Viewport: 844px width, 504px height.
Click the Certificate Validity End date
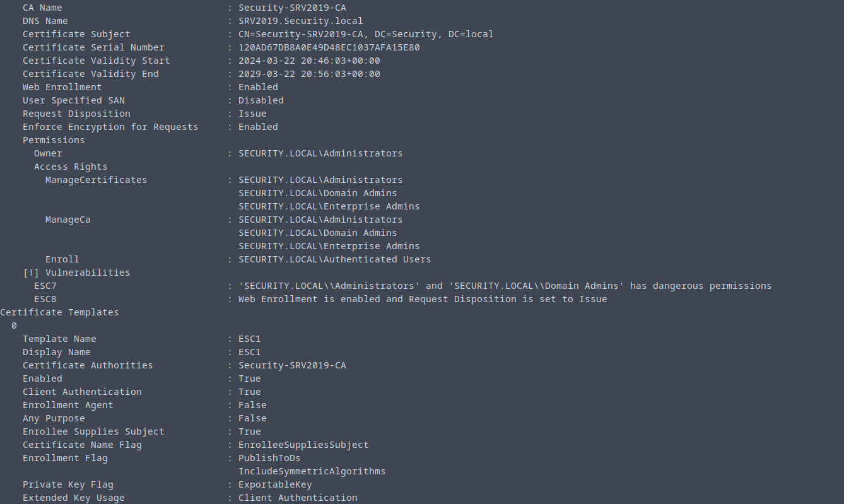coord(309,74)
